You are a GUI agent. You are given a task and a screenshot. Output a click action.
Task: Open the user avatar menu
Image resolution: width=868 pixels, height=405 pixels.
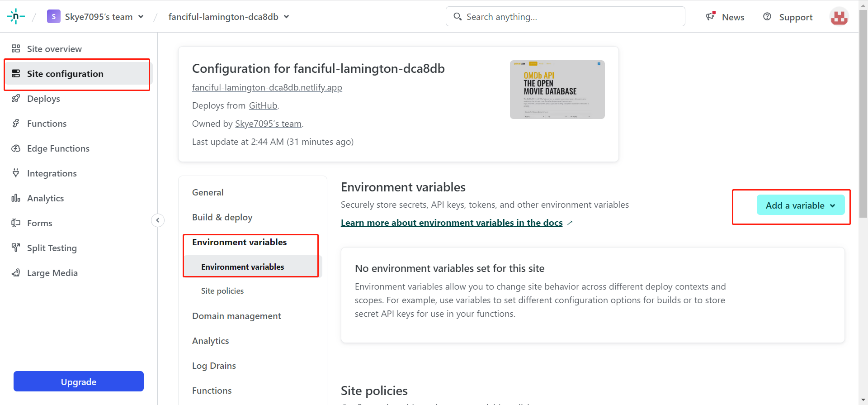[x=839, y=17]
